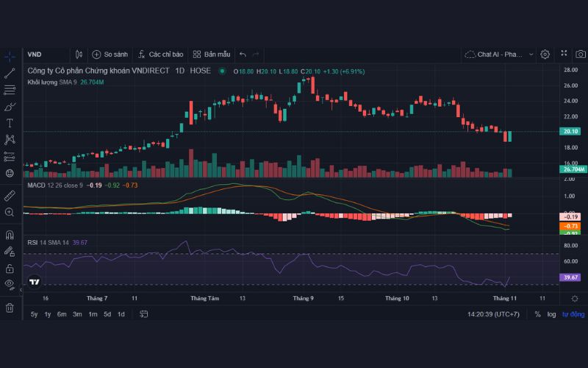Enter fullscreen mode
The image size is (588, 368).
tap(564, 54)
